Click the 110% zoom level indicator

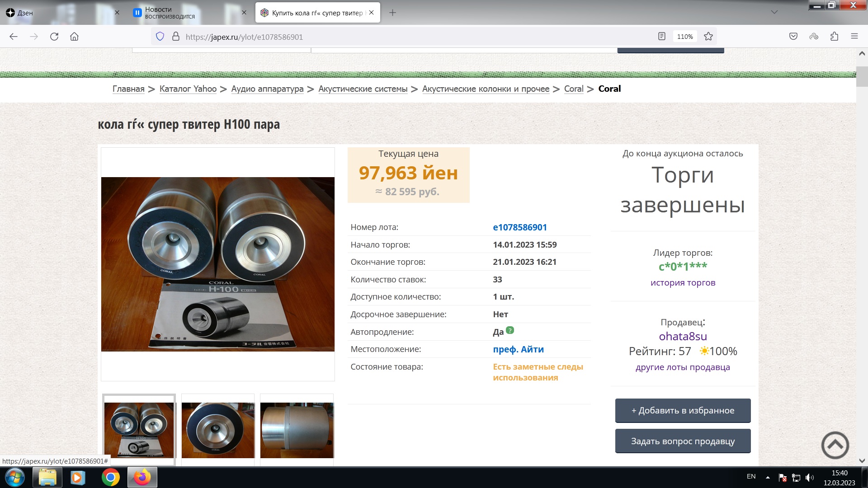(x=685, y=37)
